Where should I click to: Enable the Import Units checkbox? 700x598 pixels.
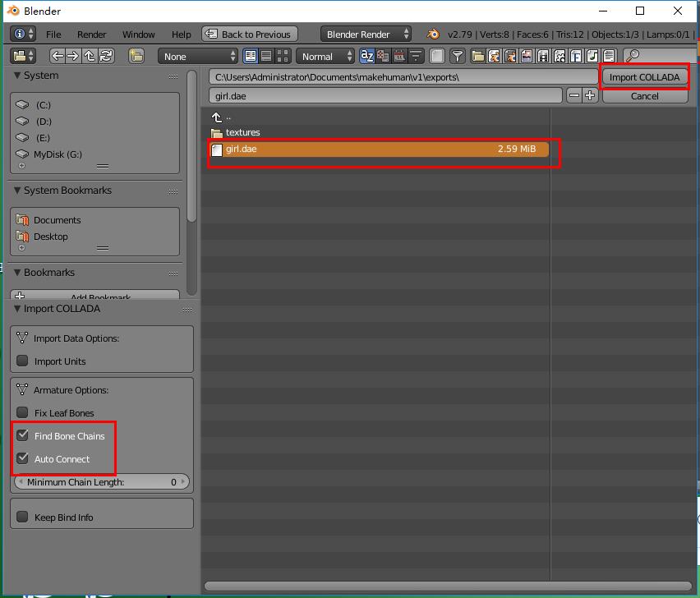pos(22,361)
